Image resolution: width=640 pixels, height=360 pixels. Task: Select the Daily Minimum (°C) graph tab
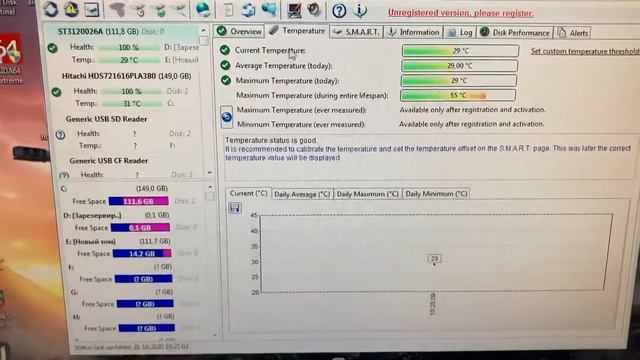tap(436, 193)
